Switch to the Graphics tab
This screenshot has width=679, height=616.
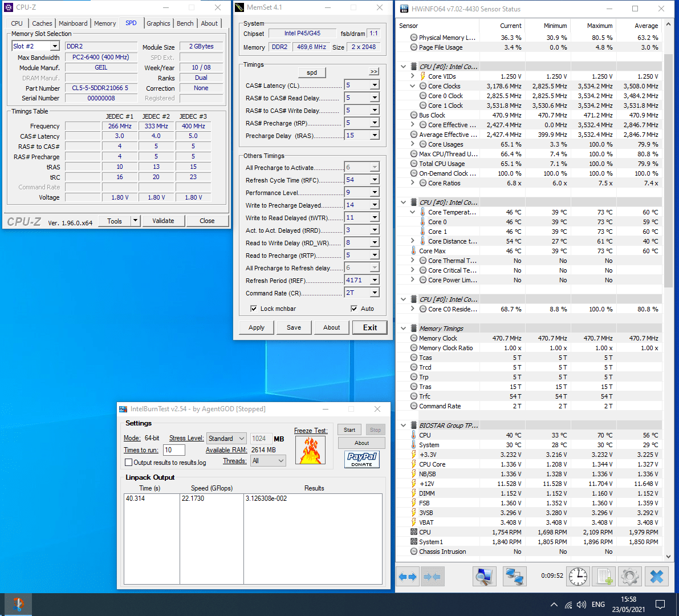(x=158, y=23)
